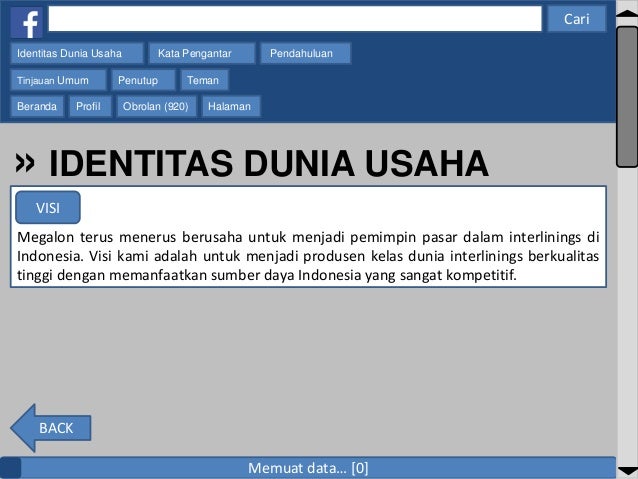Click the IDENTITAS DUNIA USAHA heading
Image resolution: width=638 pixels, height=479 pixels.
click(269, 164)
